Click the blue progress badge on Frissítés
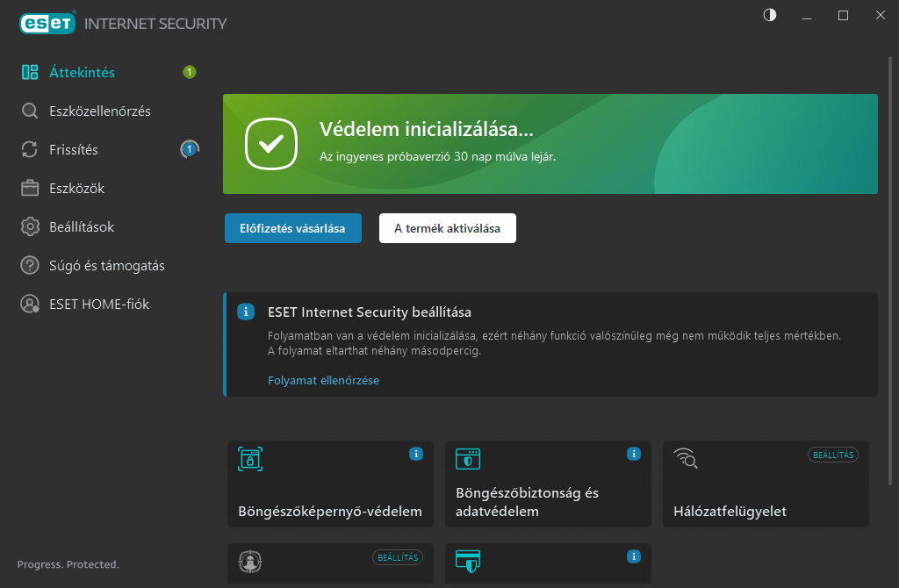Screen dimensions: 899x588 (190, 149)
